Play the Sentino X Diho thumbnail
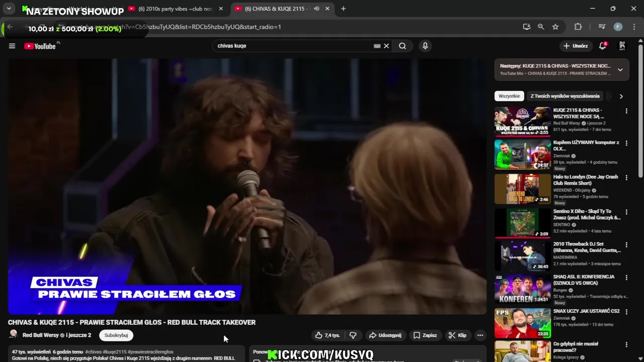This screenshot has height=362, width=644. tap(522, 223)
